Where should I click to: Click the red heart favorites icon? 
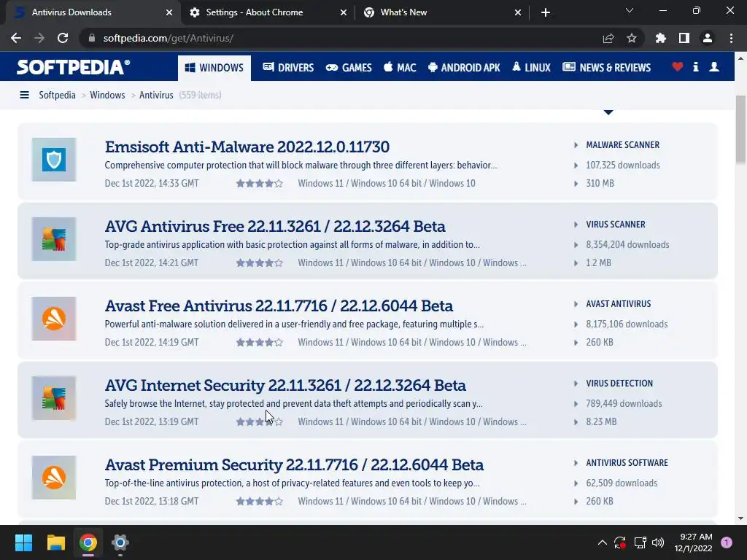point(678,67)
